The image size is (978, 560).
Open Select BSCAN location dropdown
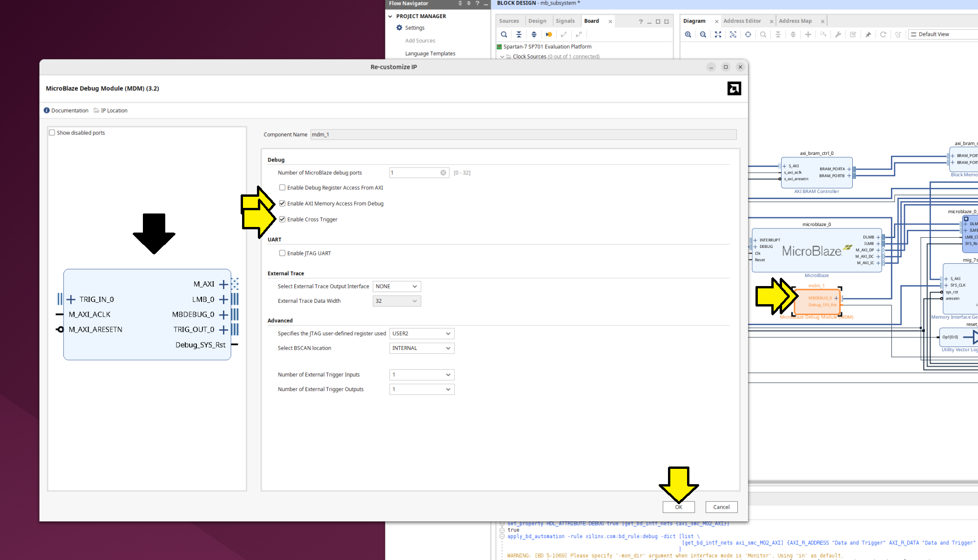[421, 348]
